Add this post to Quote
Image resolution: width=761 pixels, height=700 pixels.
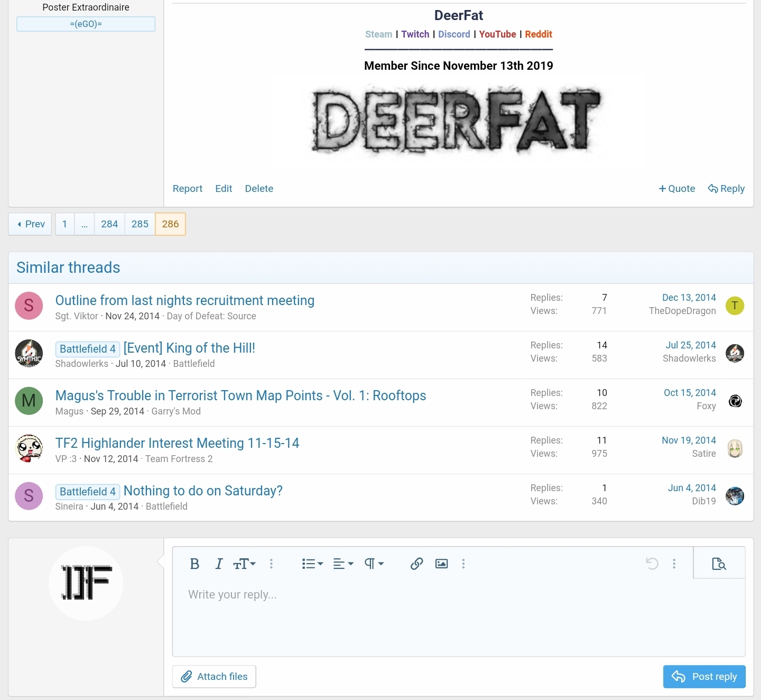(676, 189)
